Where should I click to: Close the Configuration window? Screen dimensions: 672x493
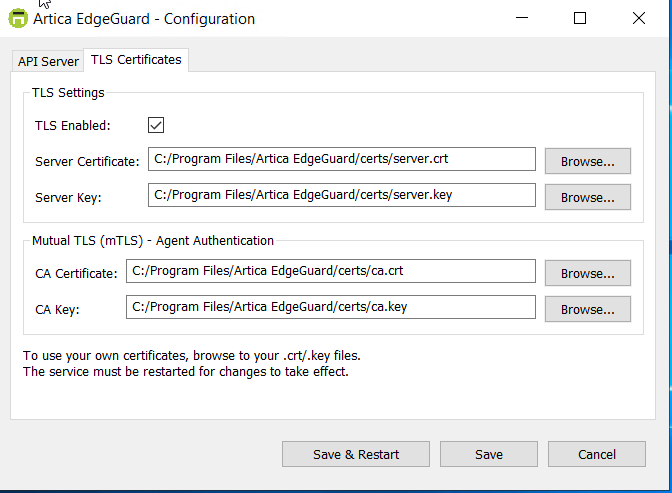click(639, 18)
